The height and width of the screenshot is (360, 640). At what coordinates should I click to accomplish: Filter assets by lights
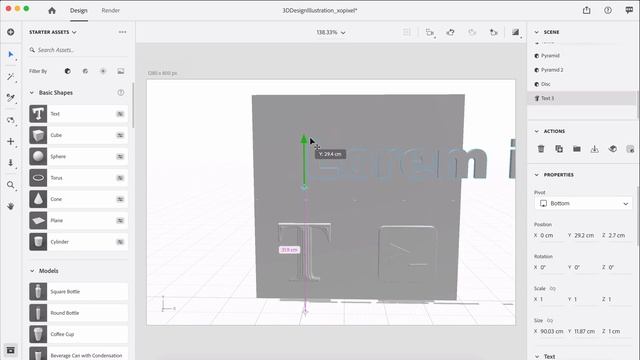pos(103,71)
